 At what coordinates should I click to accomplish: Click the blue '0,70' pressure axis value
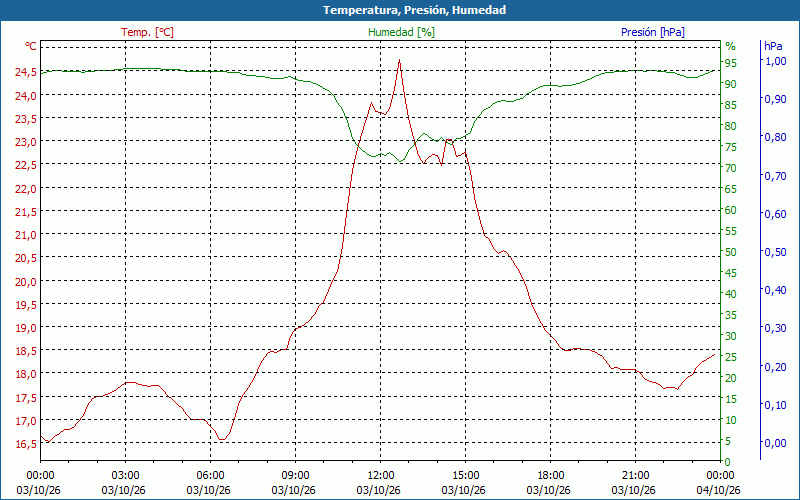coord(776,176)
